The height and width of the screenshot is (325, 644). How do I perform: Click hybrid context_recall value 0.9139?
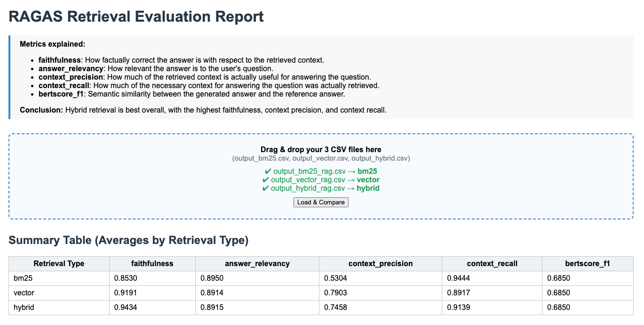point(458,308)
